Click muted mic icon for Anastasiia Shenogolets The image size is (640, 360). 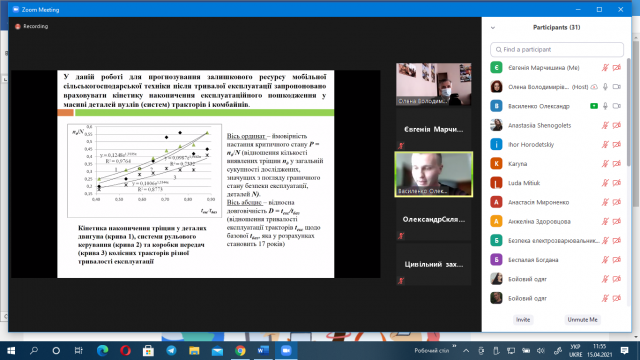coord(605,125)
